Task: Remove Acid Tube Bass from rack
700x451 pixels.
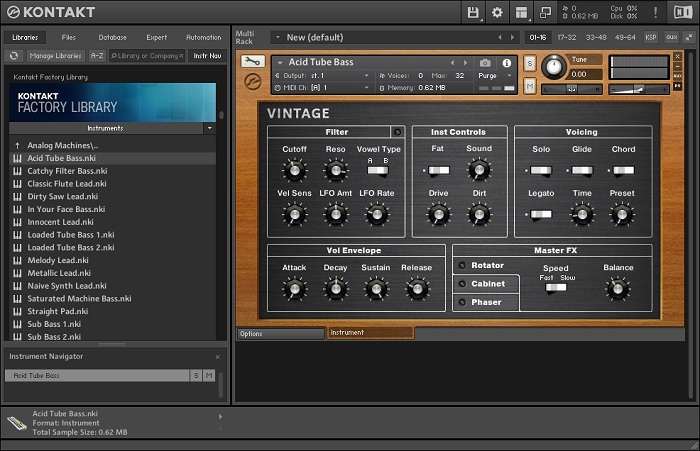Action: [678, 56]
